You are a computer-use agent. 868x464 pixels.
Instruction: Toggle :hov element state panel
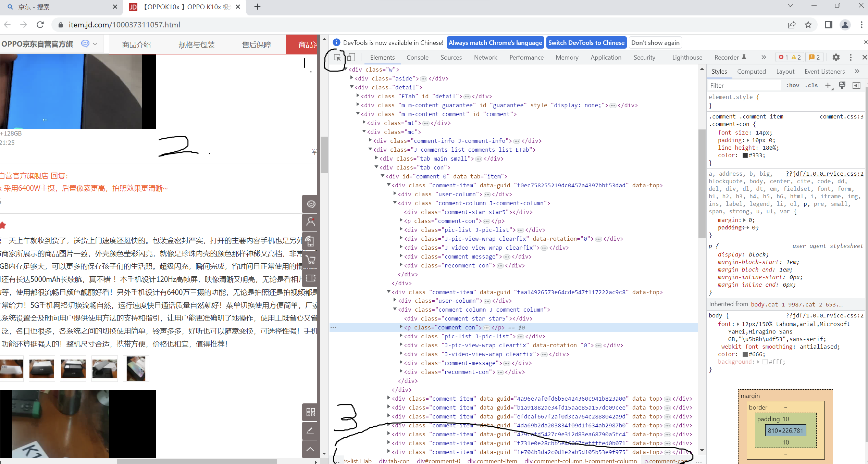793,85
